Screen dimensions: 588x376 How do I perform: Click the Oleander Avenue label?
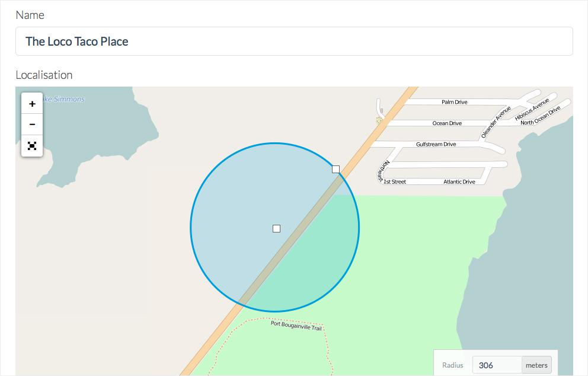click(496, 123)
